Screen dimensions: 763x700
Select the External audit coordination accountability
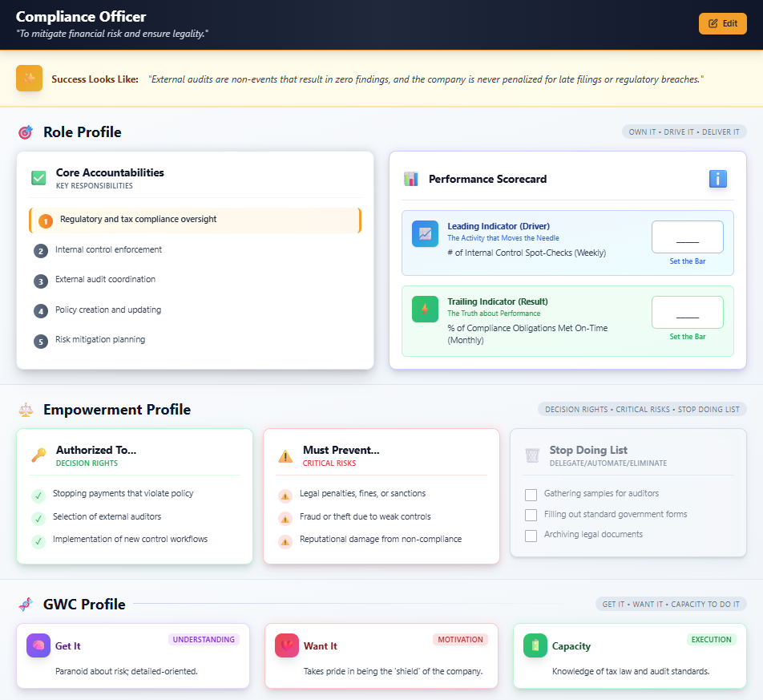click(105, 280)
